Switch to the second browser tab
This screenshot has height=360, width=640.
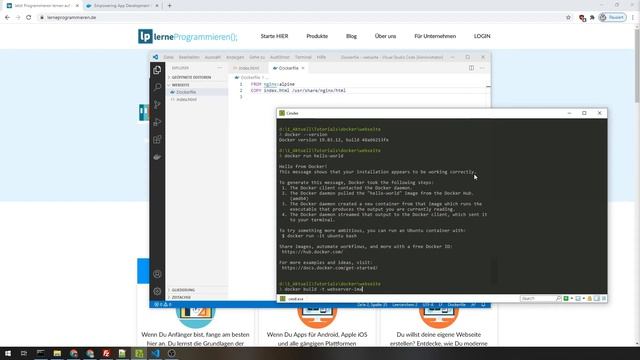(122, 6)
